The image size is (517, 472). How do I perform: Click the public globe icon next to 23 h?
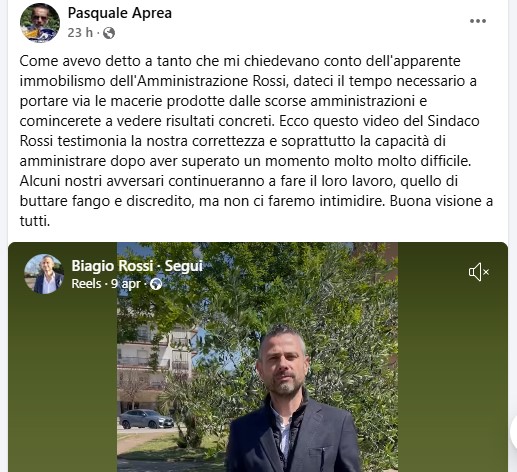point(109,33)
